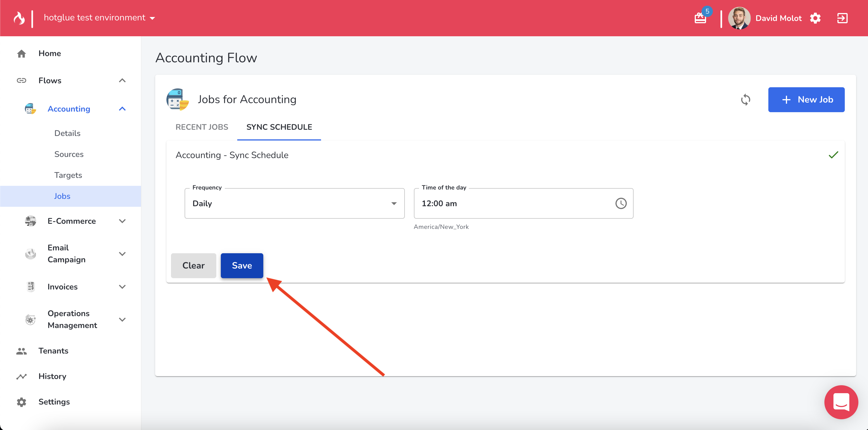
Task: Click the Operations Management flow icon
Action: 30,320
